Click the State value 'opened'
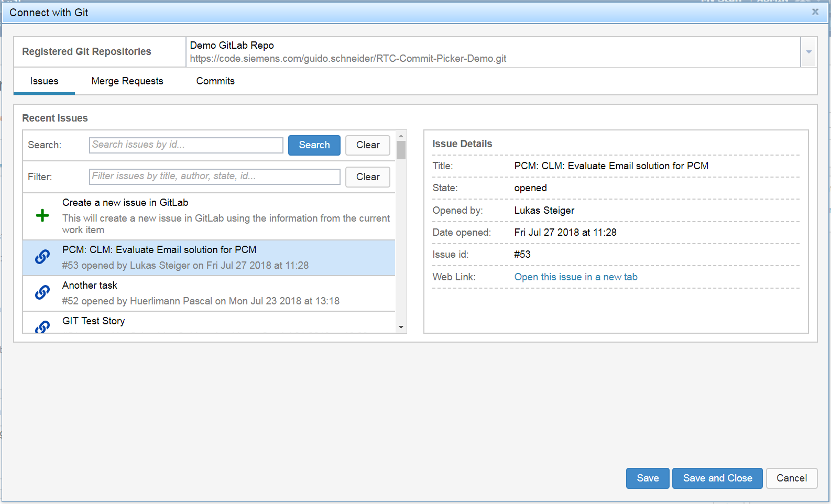Viewport: 831px width, 504px height. (x=530, y=188)
